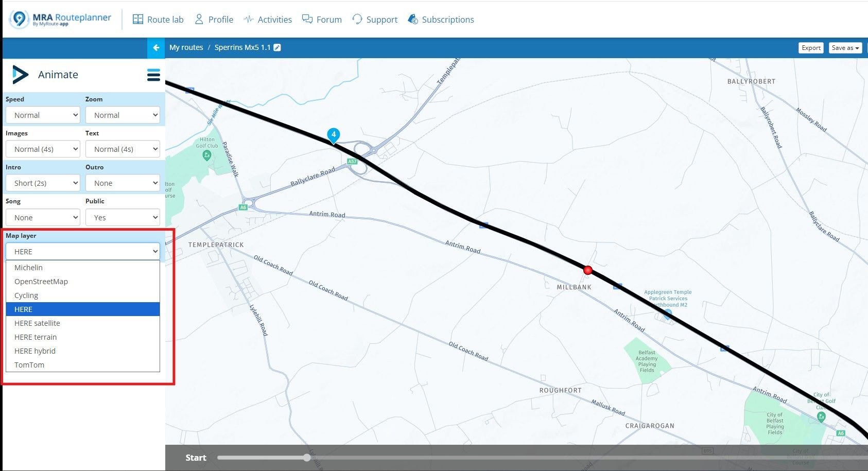The height and width of the screenshot is (471, 868).
Task: Select HERE hybrid map layer
Action: click(x=83, y=351)
